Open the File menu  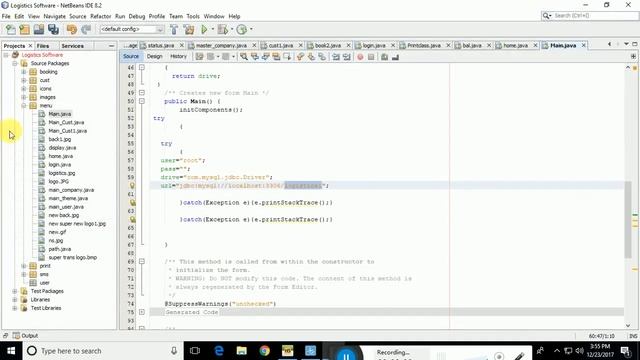[x=6, y=16]
